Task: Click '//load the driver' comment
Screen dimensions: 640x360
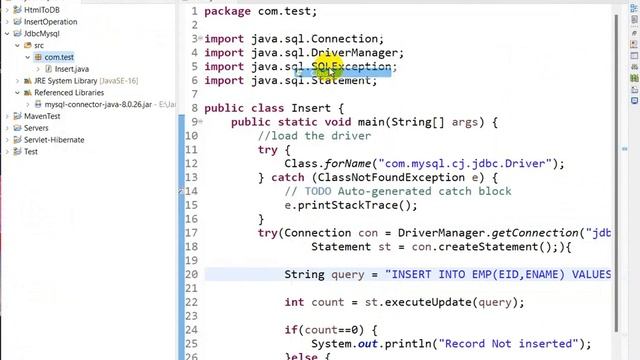Action: tap(314, 136)
